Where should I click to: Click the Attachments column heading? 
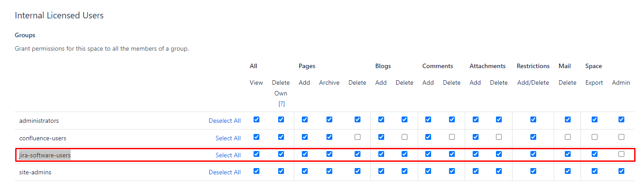coord(487,66)
